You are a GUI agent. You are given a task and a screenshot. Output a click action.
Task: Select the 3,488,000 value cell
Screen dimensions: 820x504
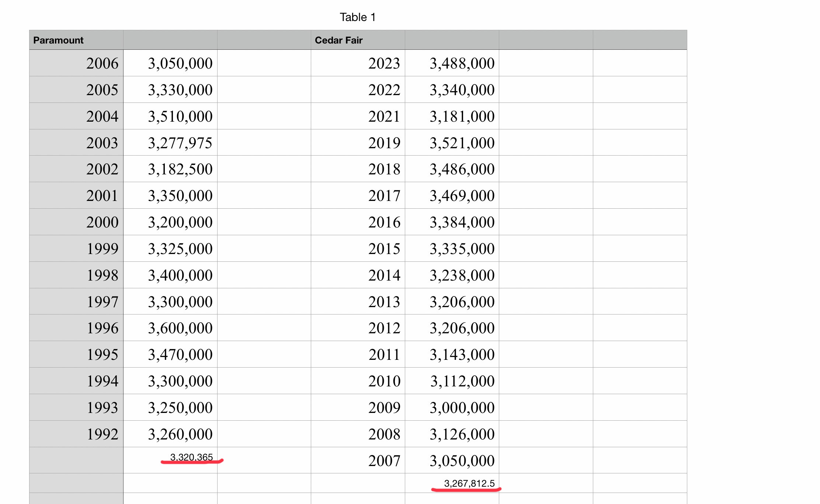point(452,63)
